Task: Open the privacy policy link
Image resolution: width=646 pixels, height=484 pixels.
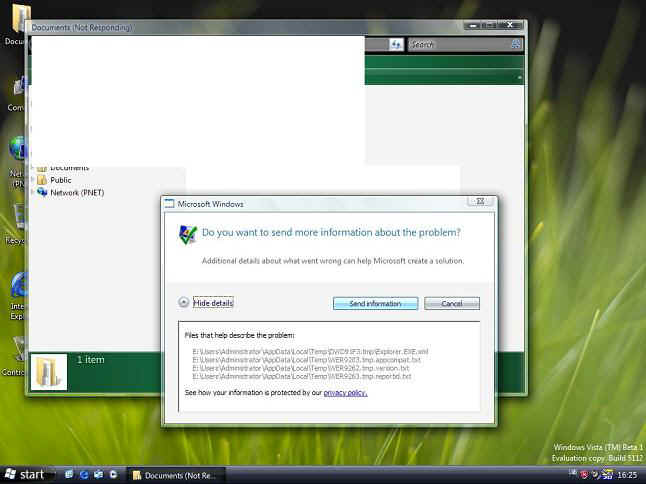Action: [345, 393]
